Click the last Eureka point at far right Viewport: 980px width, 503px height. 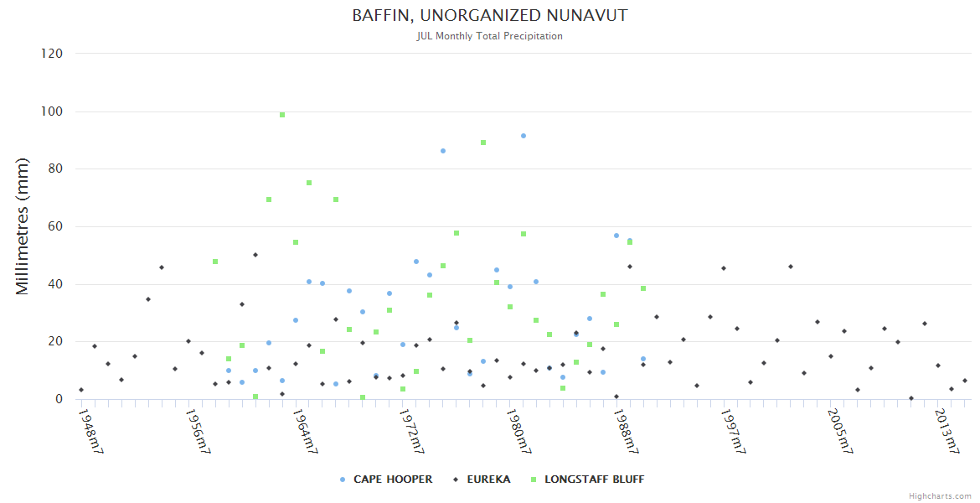(965, 381)
